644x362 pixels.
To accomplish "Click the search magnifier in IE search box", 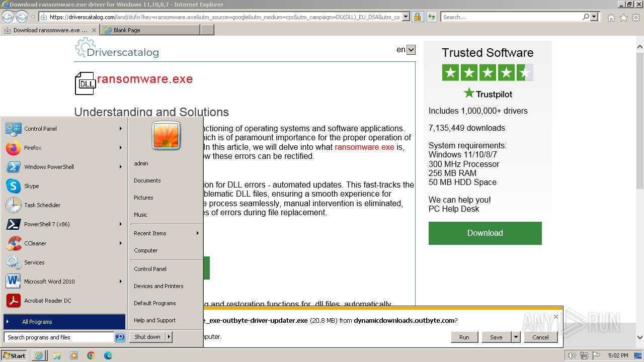I will click(586, 17).
